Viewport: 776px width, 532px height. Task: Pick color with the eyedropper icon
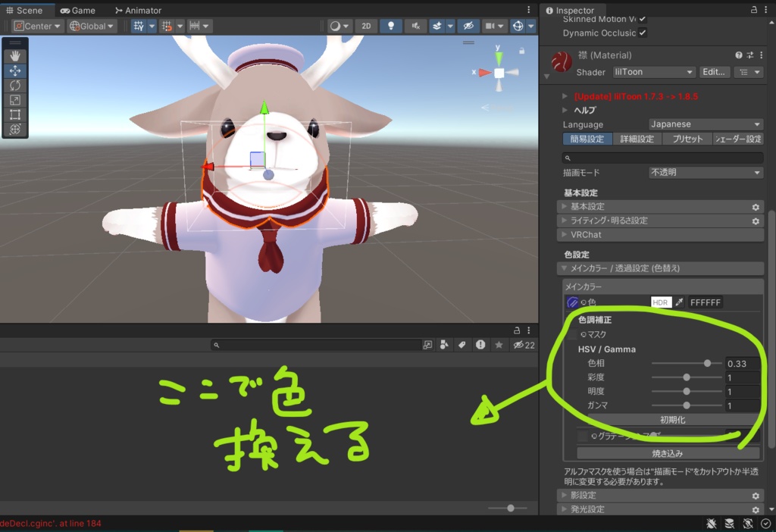coord(680,302)
